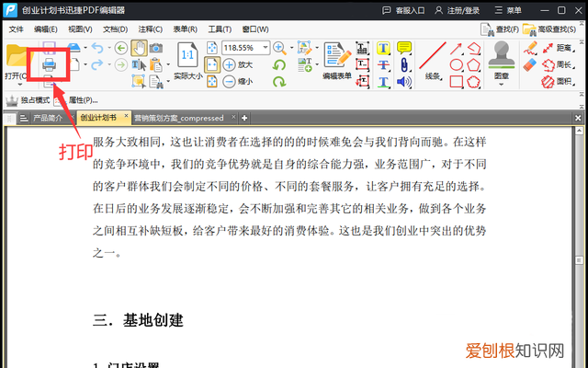This screenshot has width=588, height=368.
Task: Select the strikethrough text tool
Action: 383,64
